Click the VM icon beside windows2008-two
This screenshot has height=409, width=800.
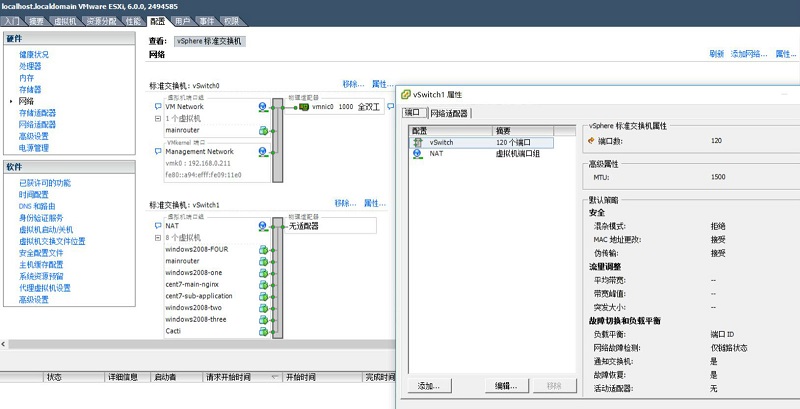263,309
